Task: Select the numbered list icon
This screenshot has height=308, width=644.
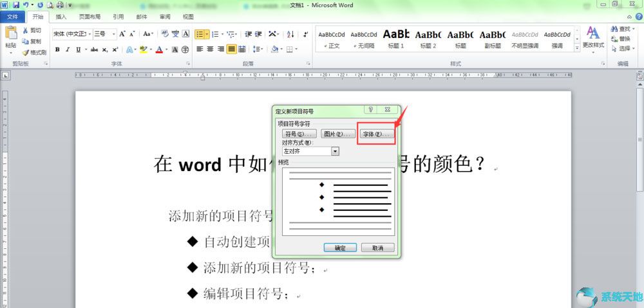Action: [x=216, y=34]
